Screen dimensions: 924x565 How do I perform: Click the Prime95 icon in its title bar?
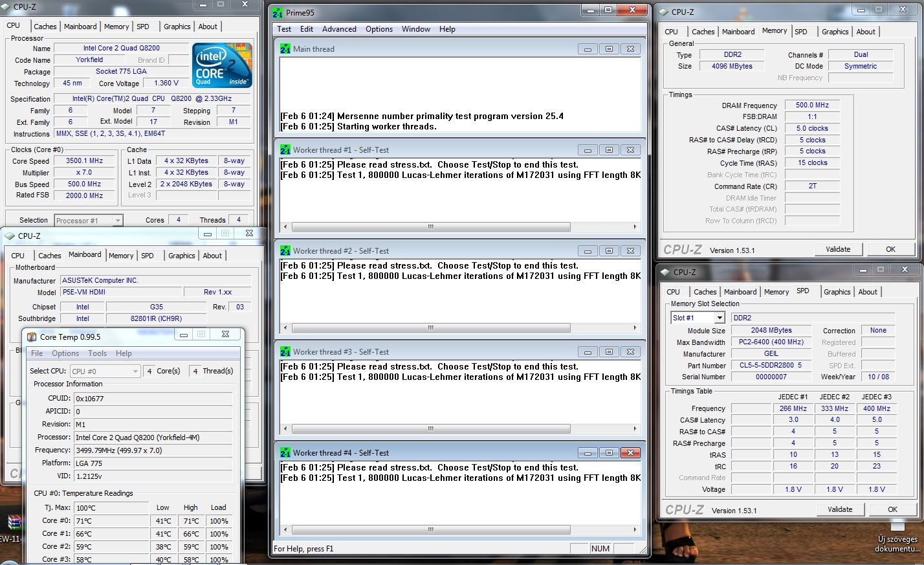(x=278, y=12)
